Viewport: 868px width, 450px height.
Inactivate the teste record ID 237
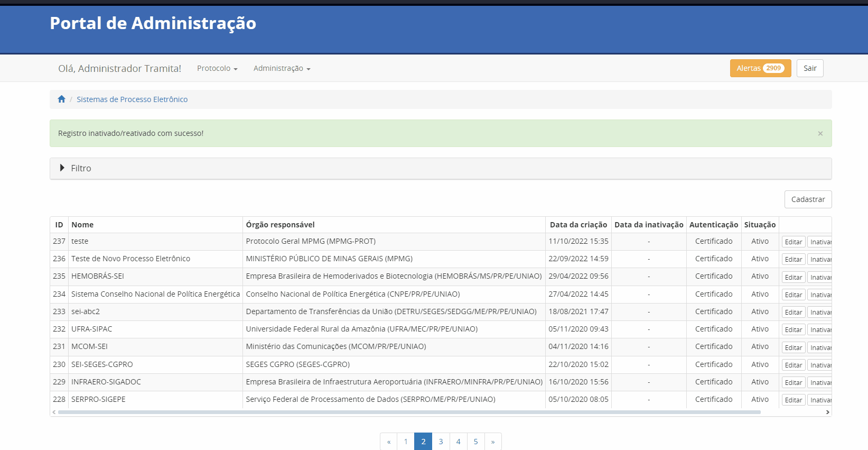pos(819,242)
